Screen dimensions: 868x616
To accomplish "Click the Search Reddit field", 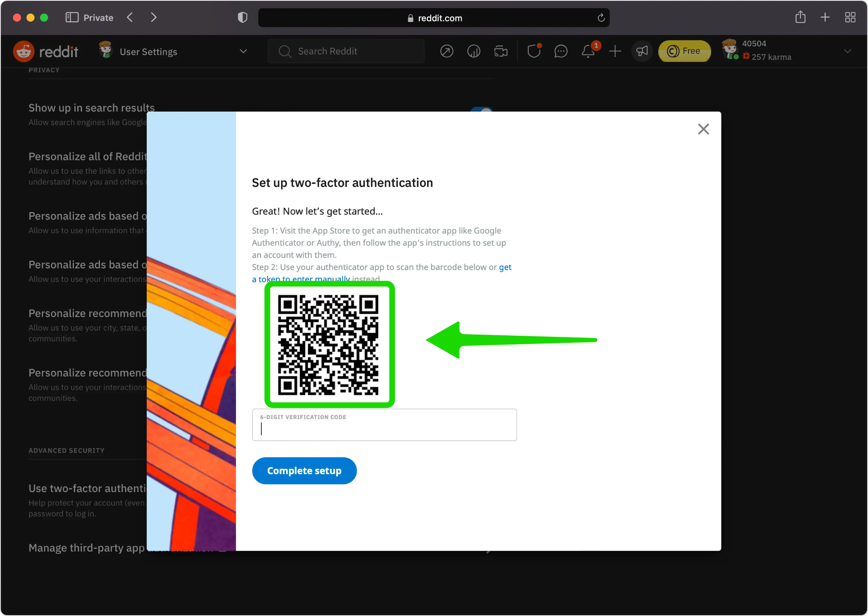I will 346,51.
